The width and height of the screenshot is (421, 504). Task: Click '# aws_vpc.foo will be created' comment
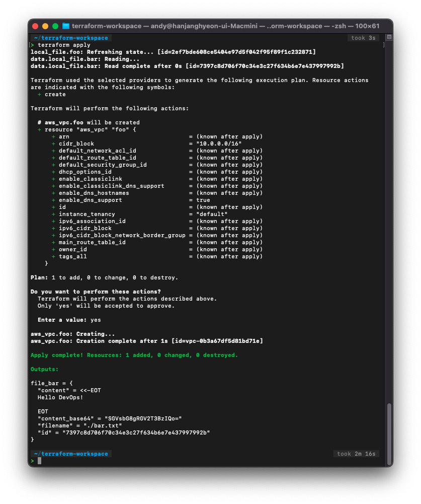pyautogui.click(x=89, y=122)
